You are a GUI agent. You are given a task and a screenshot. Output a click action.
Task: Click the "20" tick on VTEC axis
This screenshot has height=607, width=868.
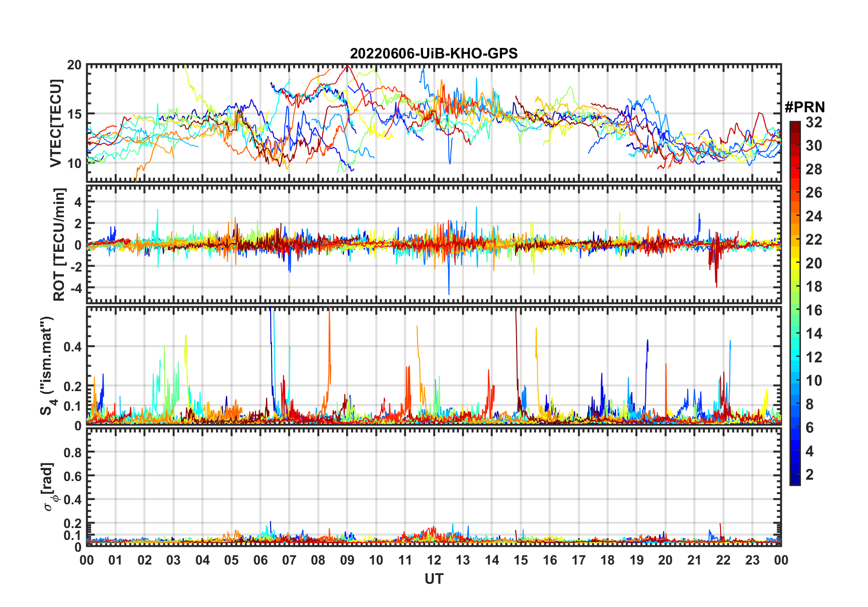point(74,65)
